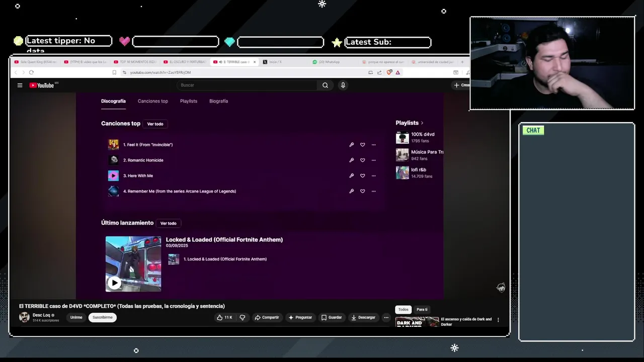This screenshot has width=644, height=362.
Task: Edit icon for Here With Me
Action: coord(352,176)
